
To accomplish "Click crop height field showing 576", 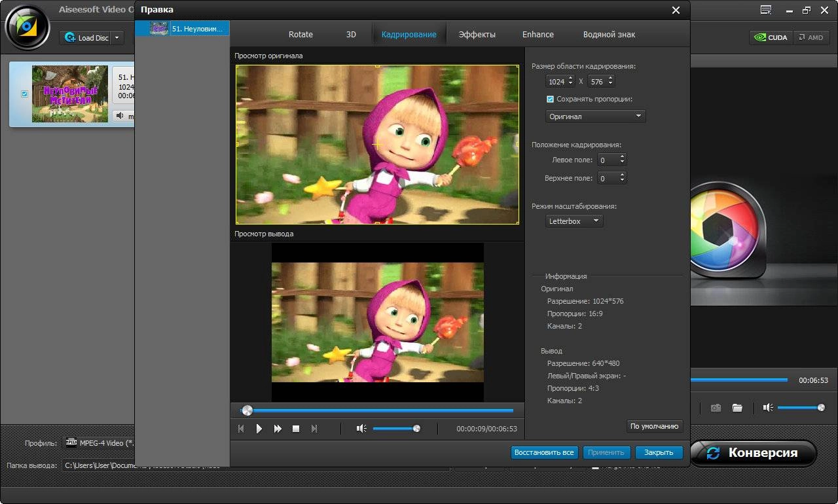I will 596,82.
